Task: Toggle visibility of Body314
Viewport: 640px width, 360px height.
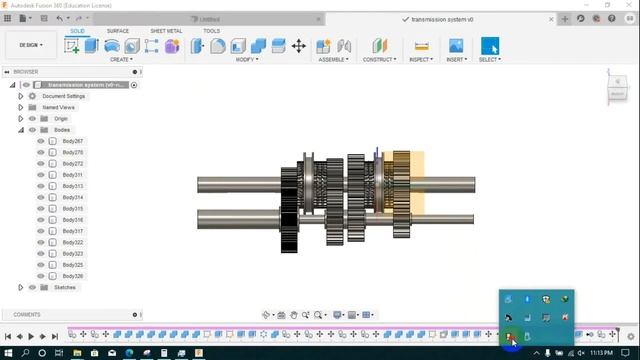Action: [41, 197]
